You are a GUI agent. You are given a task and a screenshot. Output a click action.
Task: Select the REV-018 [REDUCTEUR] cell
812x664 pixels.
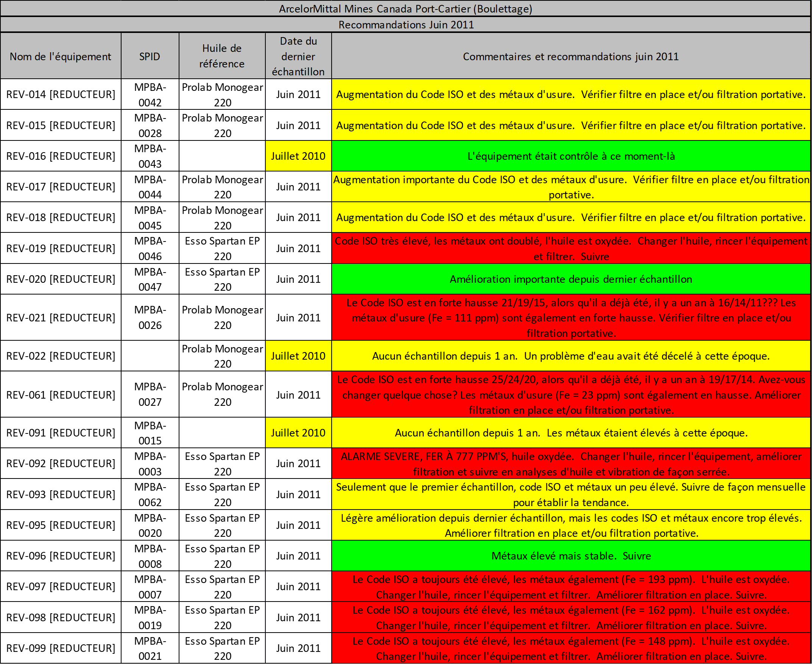61,217
